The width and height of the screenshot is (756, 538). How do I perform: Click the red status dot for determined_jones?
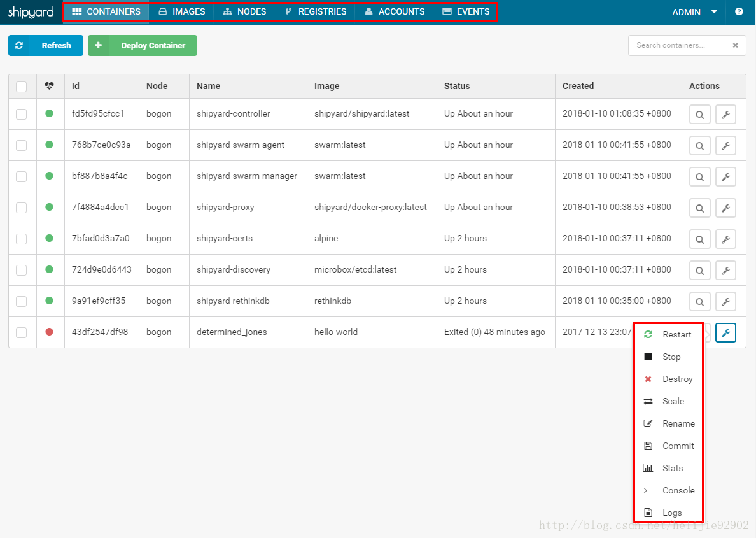point(49,332)
